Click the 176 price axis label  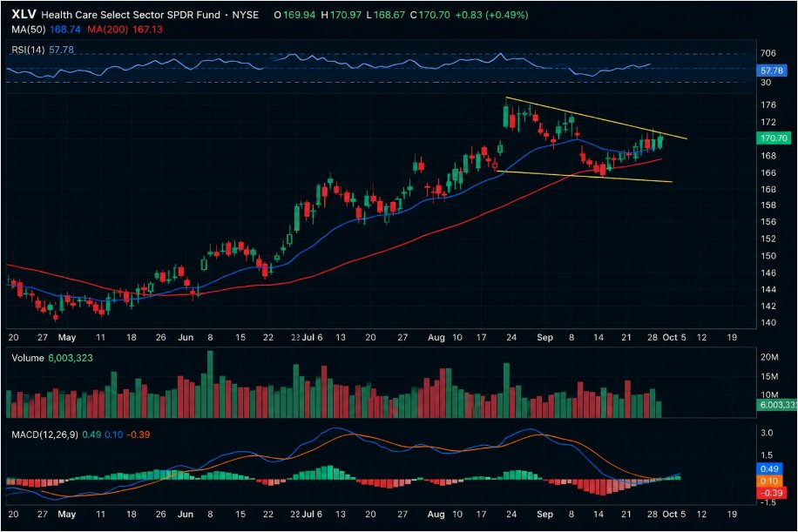point(768,104)
